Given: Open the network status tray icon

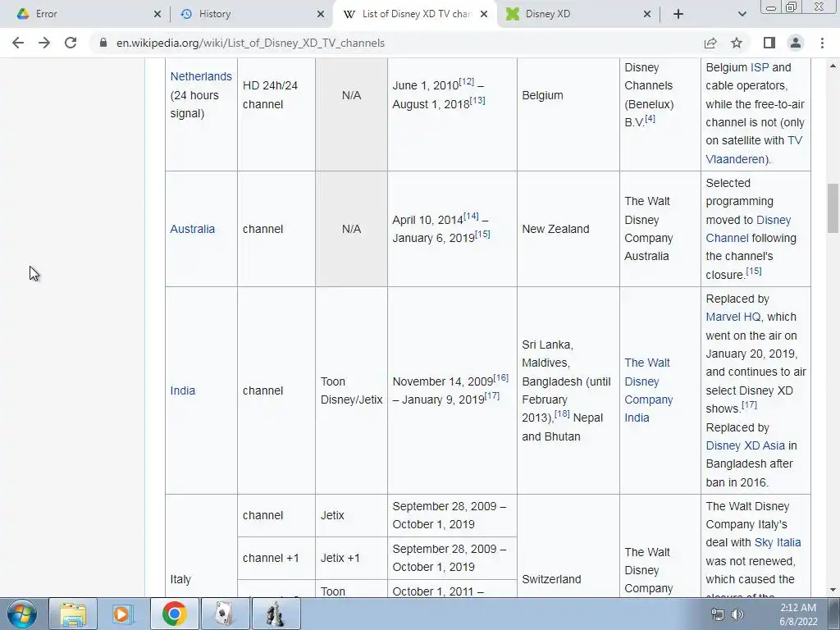Looking at the screenshot, I should pos(717,614).
